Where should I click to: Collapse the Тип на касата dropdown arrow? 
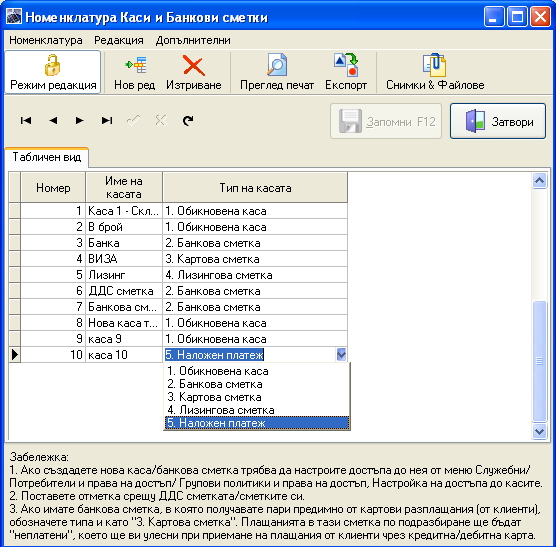pos(341,354)
